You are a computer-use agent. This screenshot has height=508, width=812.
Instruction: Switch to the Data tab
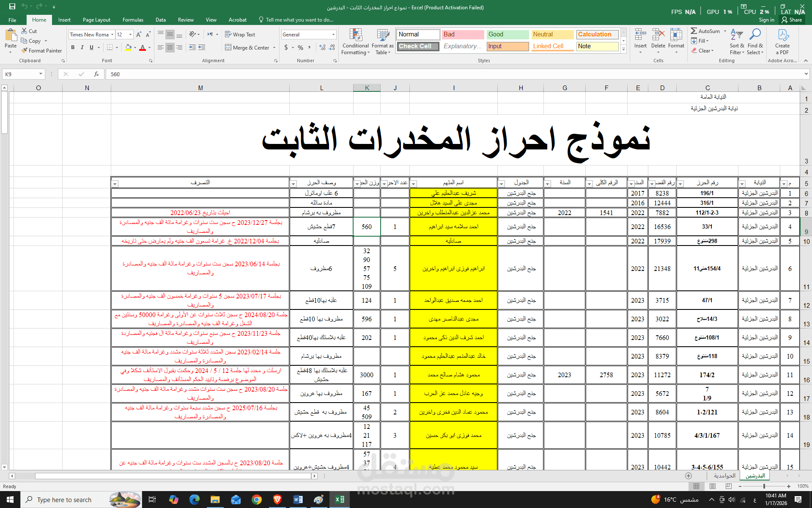click(x=160, y=20)
